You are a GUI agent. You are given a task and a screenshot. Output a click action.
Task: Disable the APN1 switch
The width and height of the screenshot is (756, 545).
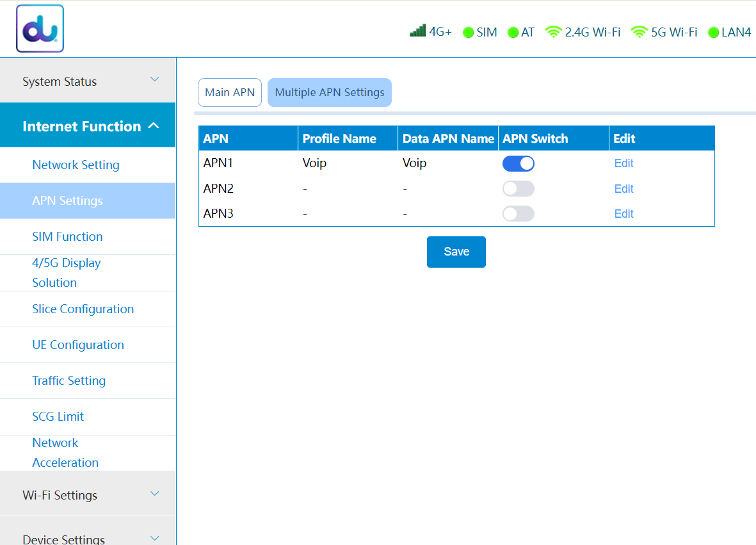[518, 163]
